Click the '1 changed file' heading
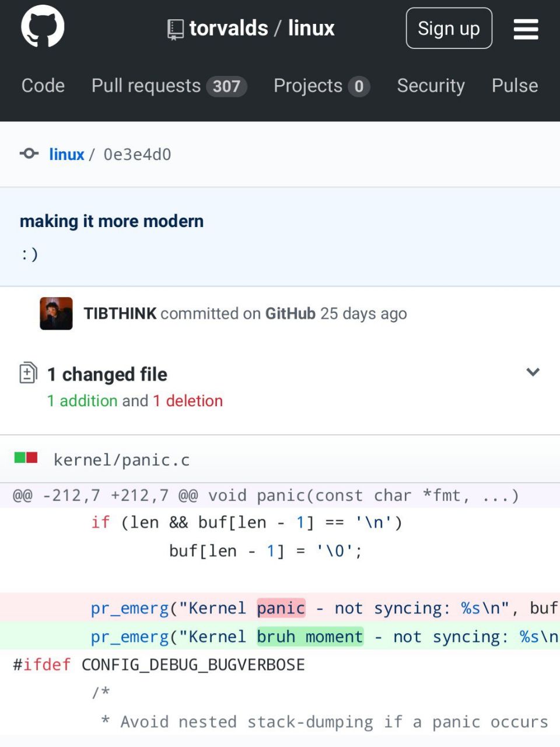The image size is (560, 747). [x=107, y=374]
